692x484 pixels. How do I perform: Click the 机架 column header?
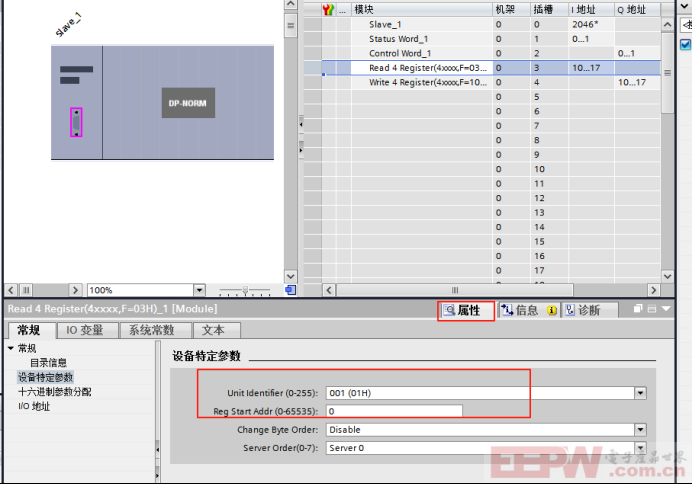[x=511, y=9]
